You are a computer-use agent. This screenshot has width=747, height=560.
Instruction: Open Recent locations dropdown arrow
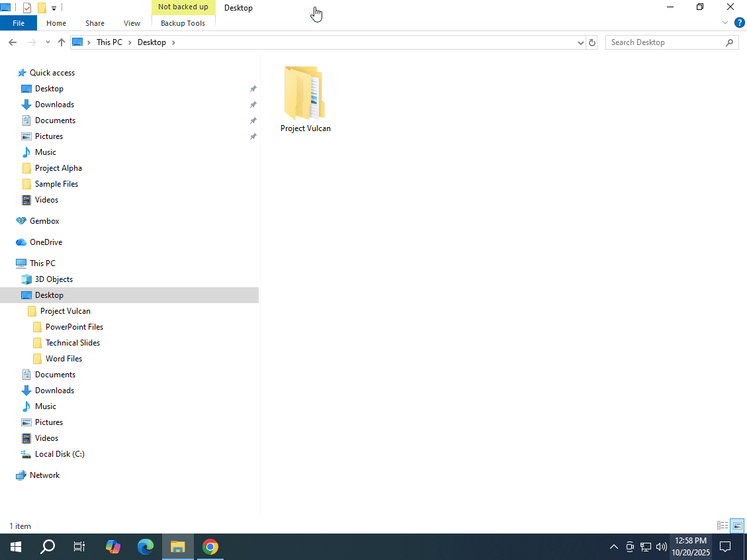[x=48, y=42]
